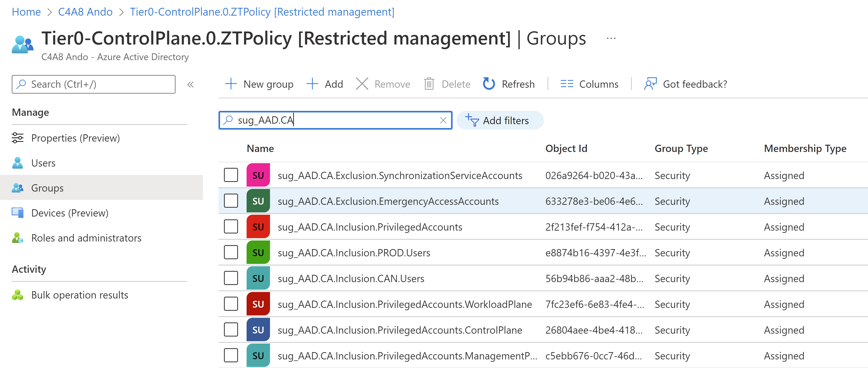The width and height of the screenshot is (868, 368).
Task: Open the Columns list icon
Action: click(567, 84)
